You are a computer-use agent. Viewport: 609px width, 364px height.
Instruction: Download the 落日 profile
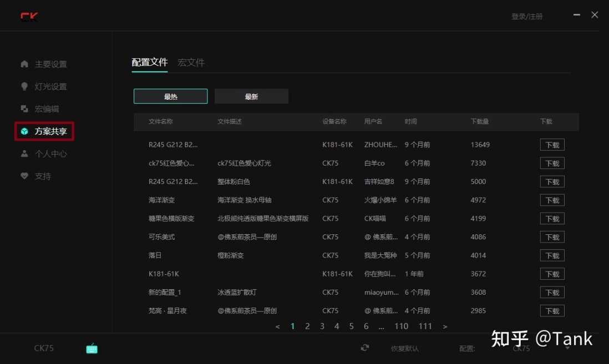pos(552,255)
